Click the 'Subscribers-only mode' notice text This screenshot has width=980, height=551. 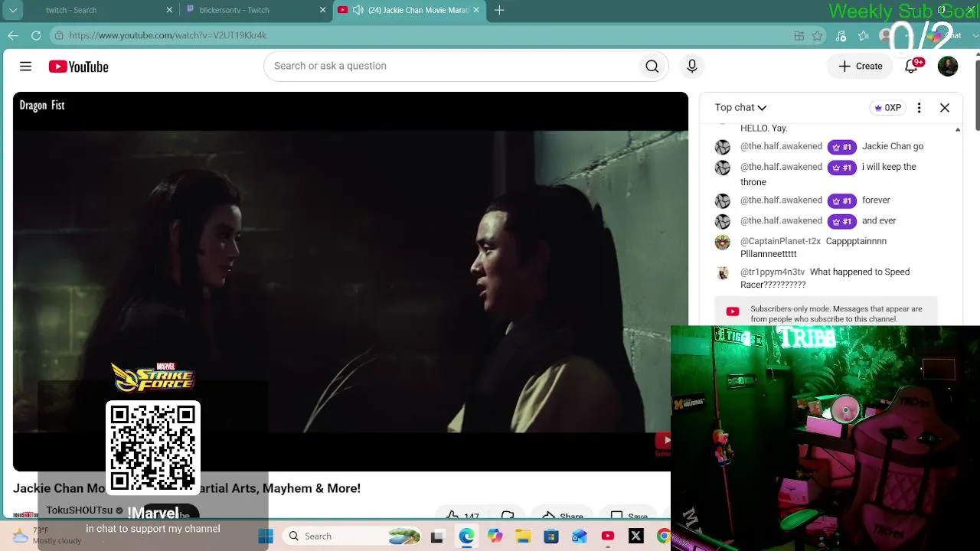836,314
